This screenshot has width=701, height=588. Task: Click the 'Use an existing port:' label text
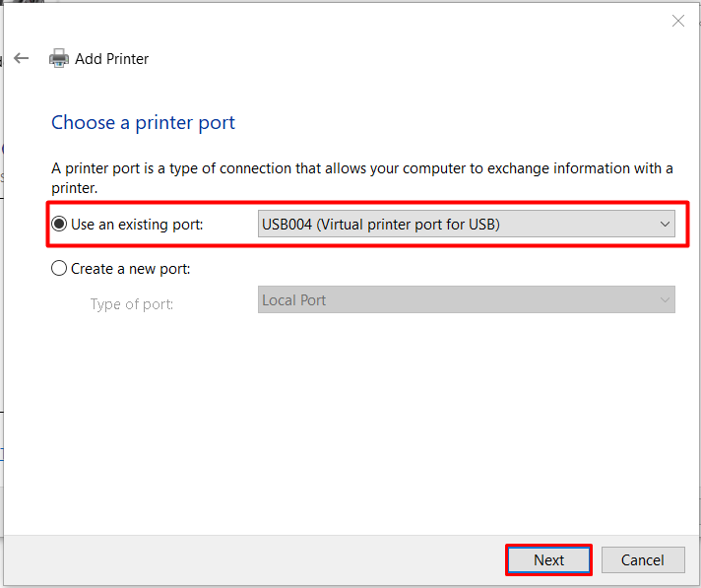pos(137,225)
